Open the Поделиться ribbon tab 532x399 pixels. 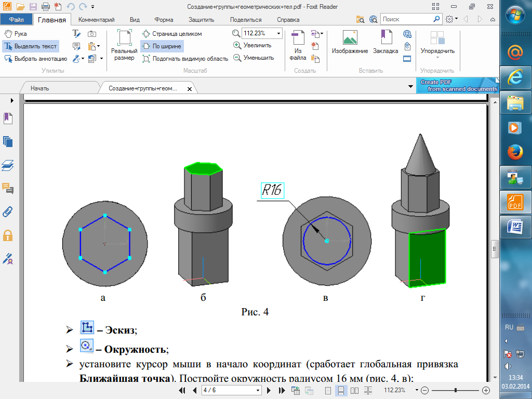(x=246, y=20)
